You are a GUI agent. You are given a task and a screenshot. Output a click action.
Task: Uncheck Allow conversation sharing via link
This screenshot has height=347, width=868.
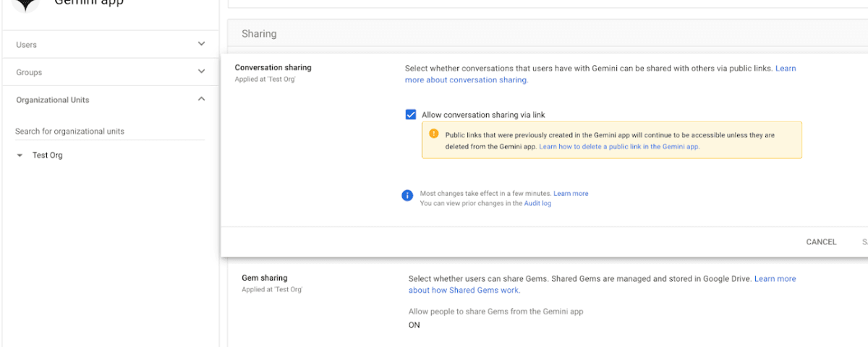click(411, 114)
